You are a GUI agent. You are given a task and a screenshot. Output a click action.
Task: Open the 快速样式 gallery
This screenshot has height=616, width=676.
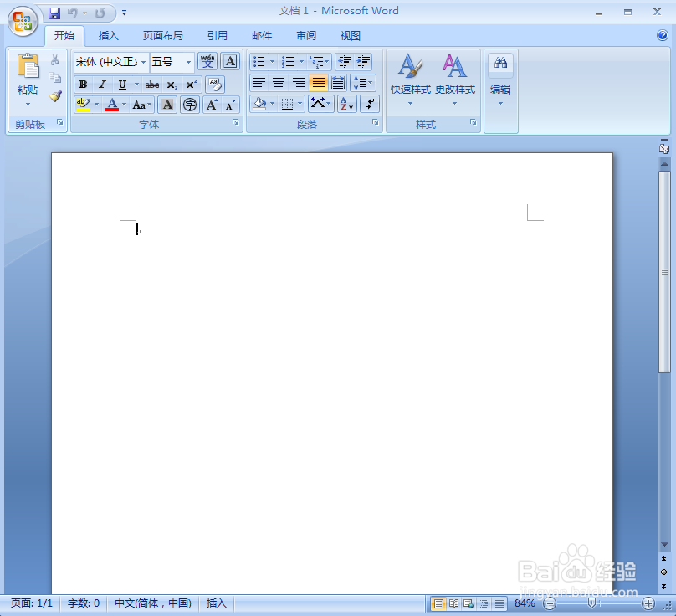[x=411, y=80]
